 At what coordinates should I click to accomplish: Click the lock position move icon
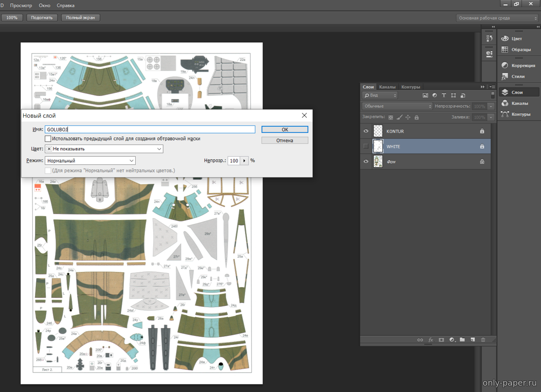408,117
